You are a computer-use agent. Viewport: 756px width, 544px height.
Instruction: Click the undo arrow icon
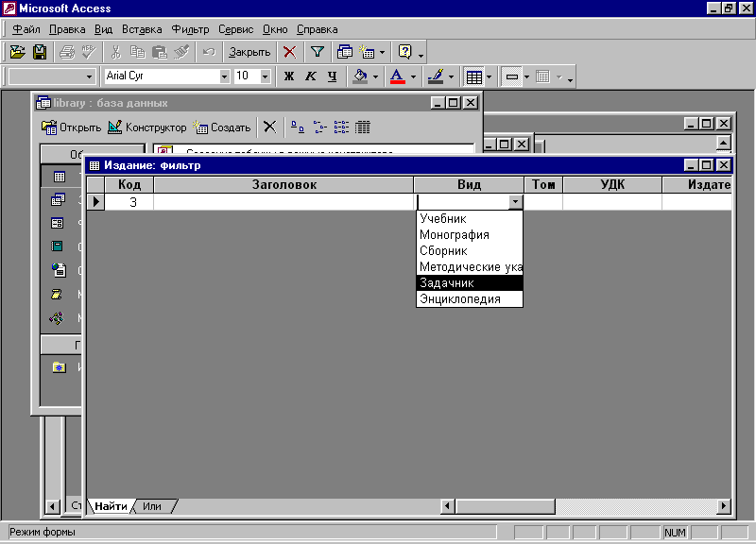pyautogui.click(x=209, y=52)
